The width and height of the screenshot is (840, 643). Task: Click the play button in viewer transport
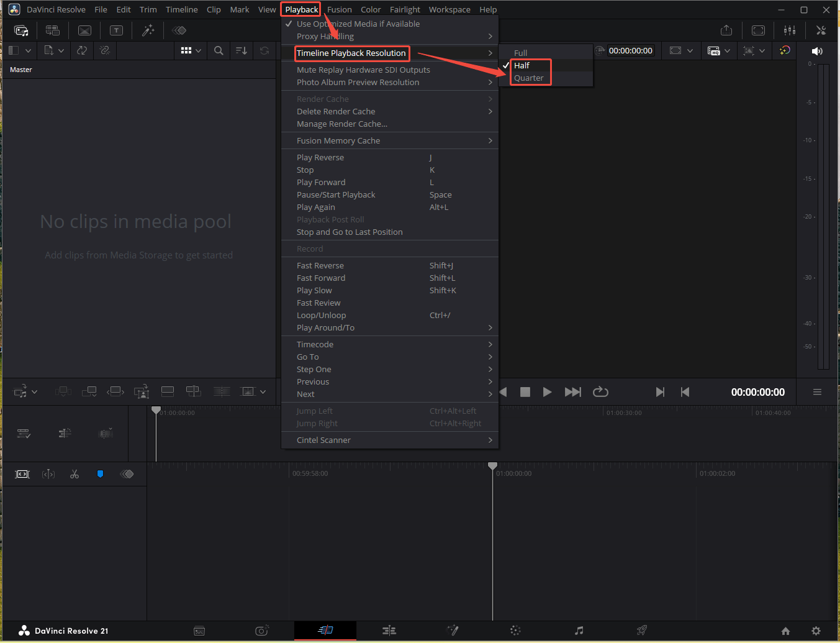click(x=547, y=391)
